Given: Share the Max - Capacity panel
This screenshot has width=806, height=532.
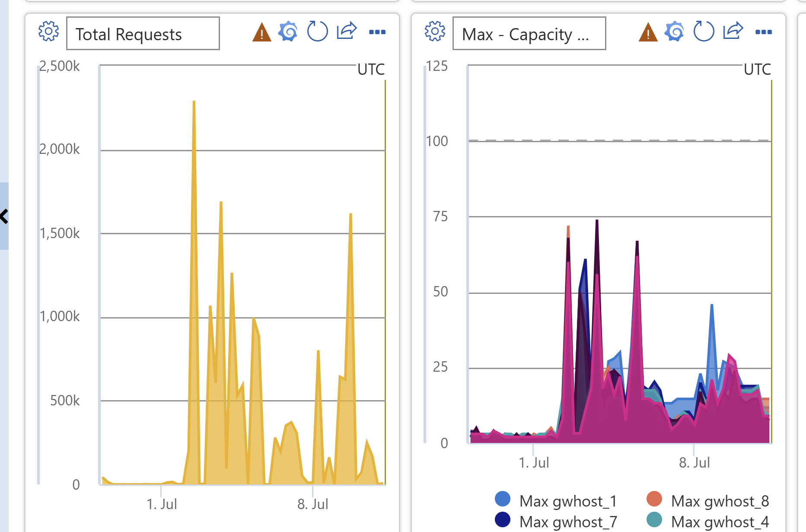Looking at the screenshot, I should pyautogui.click(x=733, y=31).
